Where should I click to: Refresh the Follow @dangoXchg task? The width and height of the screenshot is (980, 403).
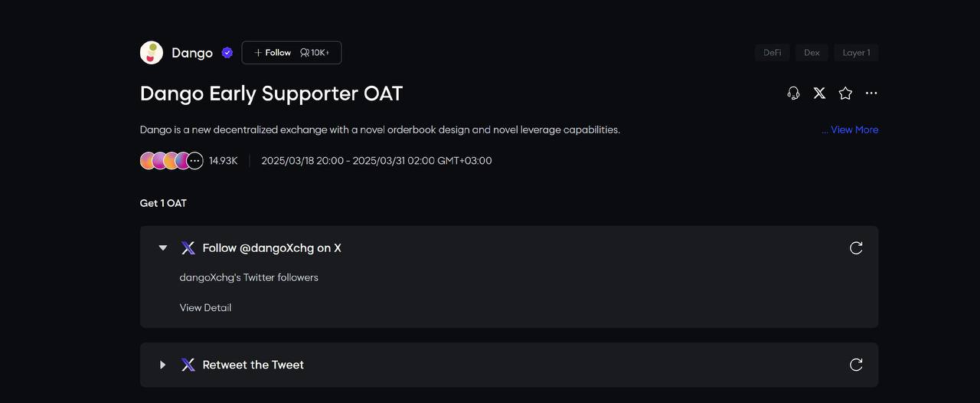[856, 248]
